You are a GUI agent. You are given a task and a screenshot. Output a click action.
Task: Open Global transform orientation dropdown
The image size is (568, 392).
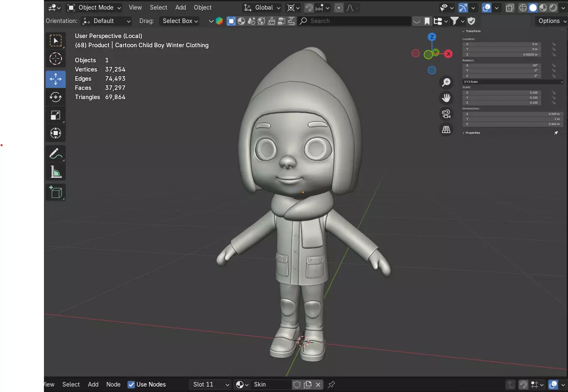(262, 8)
